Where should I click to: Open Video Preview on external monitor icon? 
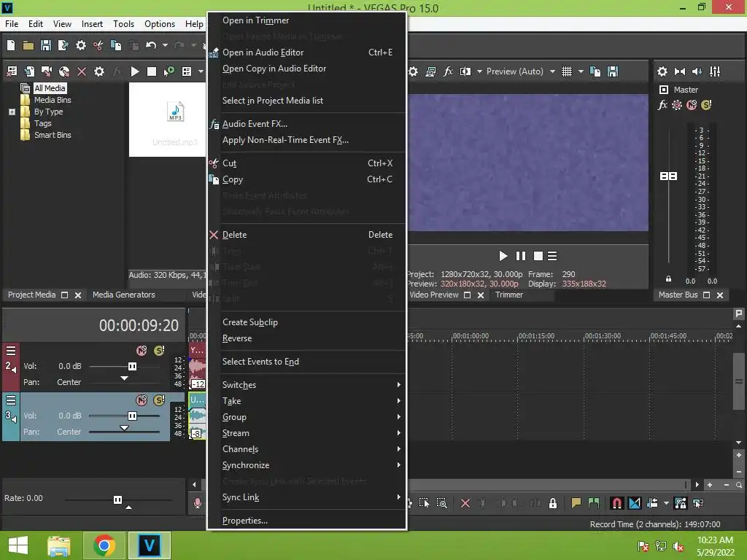click(x=430, y=71)
